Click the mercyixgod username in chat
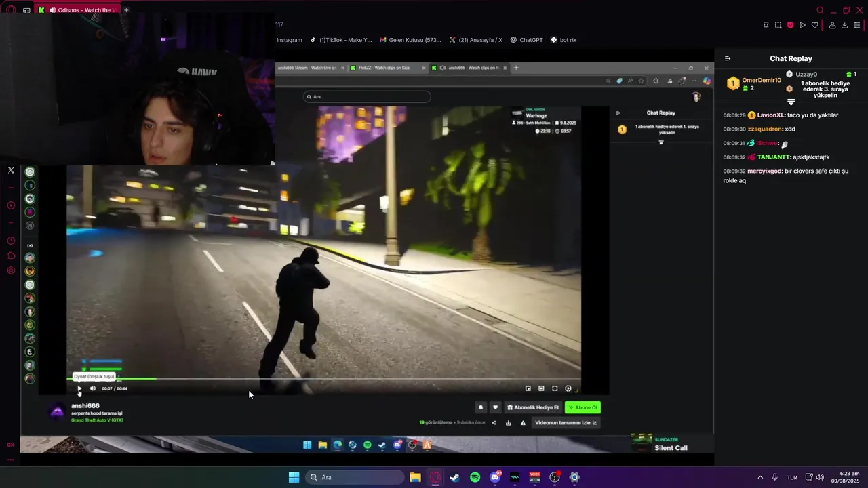 765,171
